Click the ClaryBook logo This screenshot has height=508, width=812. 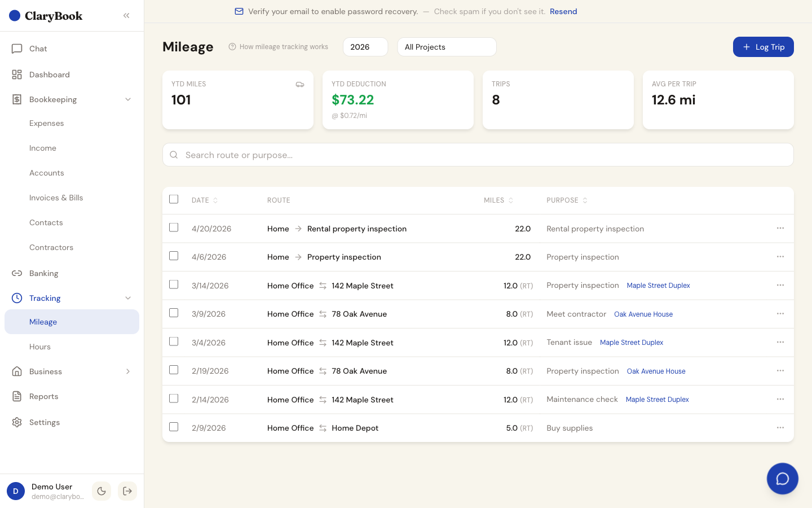point(46,16)
